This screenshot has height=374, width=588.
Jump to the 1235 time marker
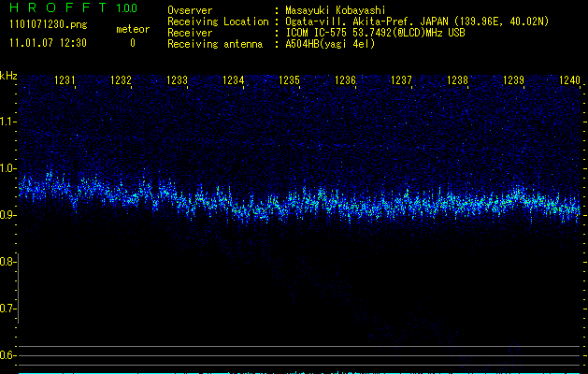[289, 81]
